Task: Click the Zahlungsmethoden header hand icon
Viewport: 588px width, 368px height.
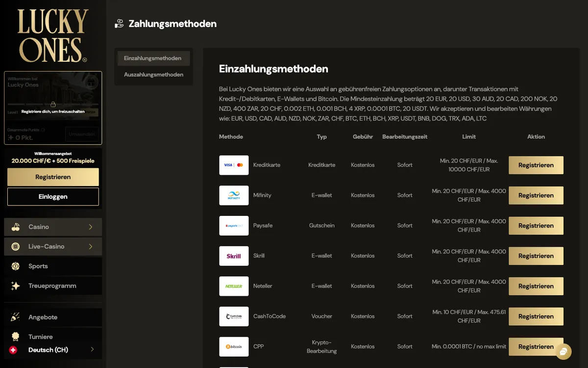Action: point(119,24)
